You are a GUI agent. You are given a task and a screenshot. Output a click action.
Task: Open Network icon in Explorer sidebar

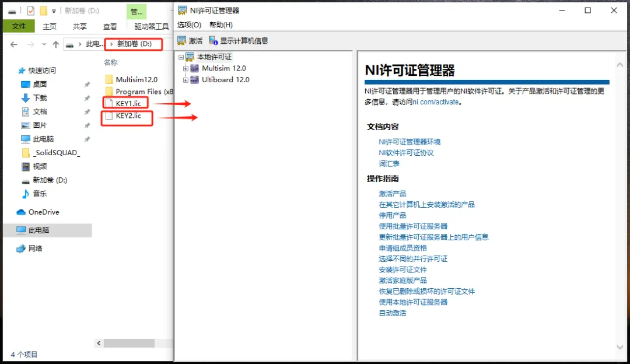(21, 249)
